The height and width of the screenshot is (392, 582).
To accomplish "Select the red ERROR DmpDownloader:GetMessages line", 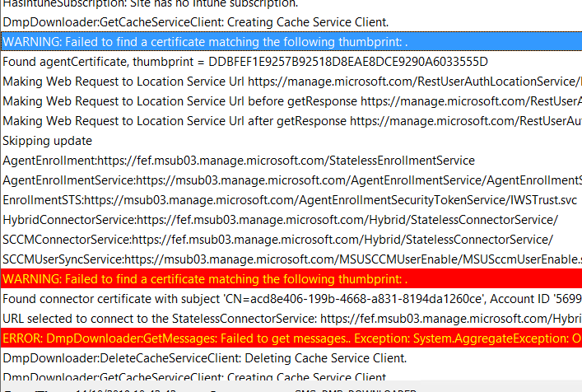I will 291,338.
